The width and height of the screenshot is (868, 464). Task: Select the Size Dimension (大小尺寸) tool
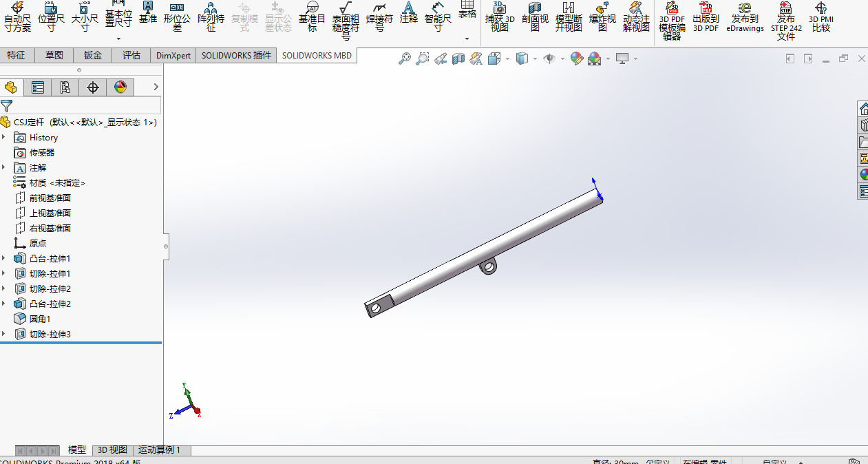point(85,17)
